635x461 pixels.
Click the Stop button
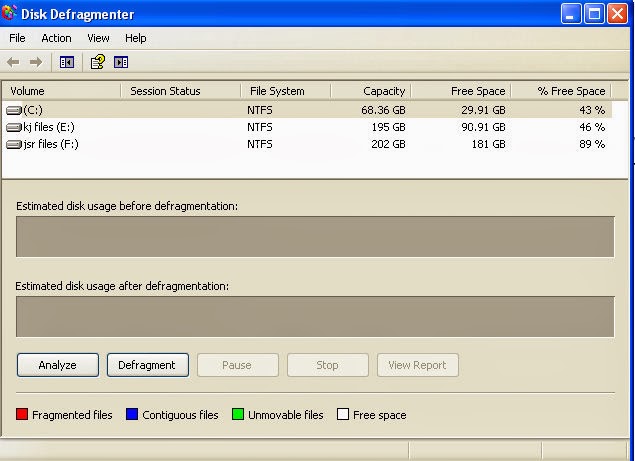click(x=328, y=365)
